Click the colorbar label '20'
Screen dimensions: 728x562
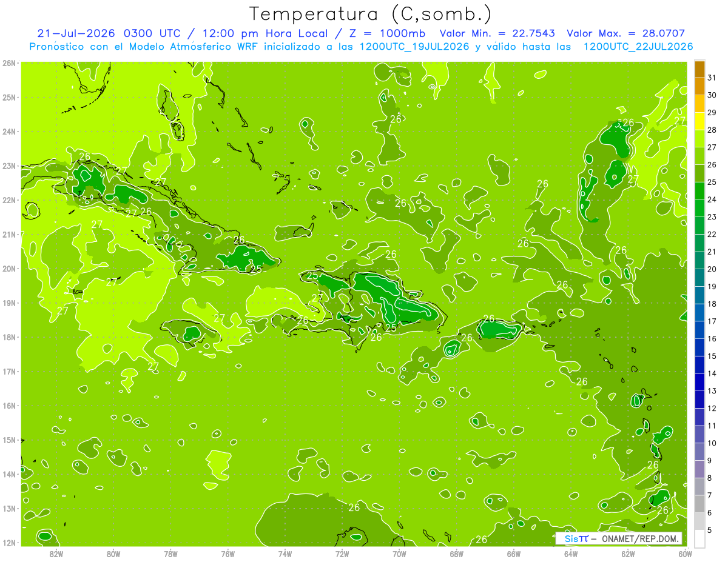click(x=712, y=269)
